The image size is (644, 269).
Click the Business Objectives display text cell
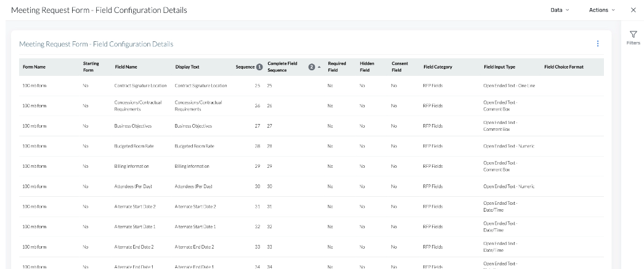point(193,126)
